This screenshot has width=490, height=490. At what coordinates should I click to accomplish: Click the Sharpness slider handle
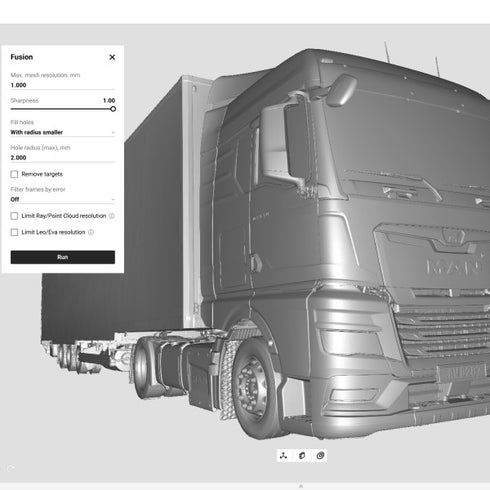point(113,109)
